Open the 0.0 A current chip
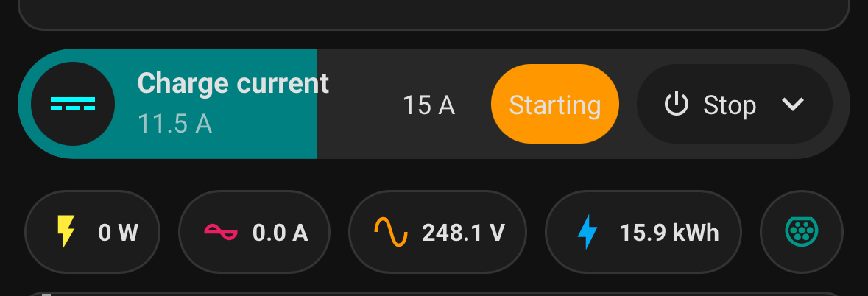This screenshot has width=868, height=296. (x=254, y=232)
